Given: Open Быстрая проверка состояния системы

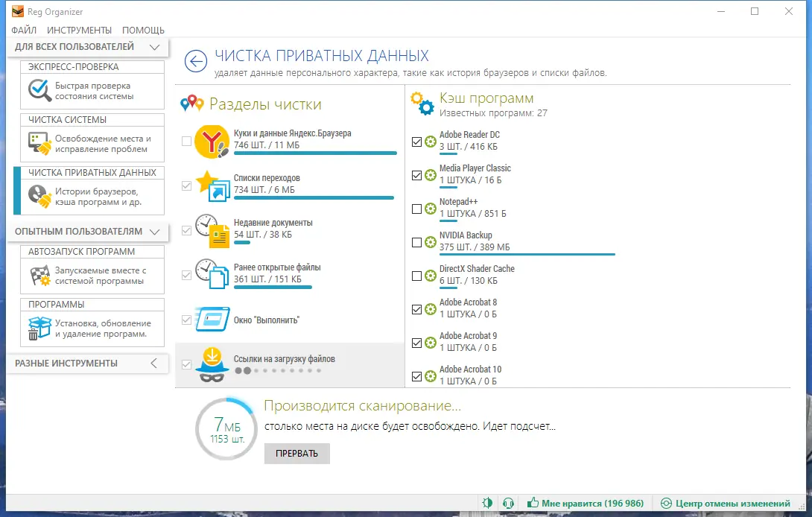Looking at the screenshot, I should [x=92, y=91].
